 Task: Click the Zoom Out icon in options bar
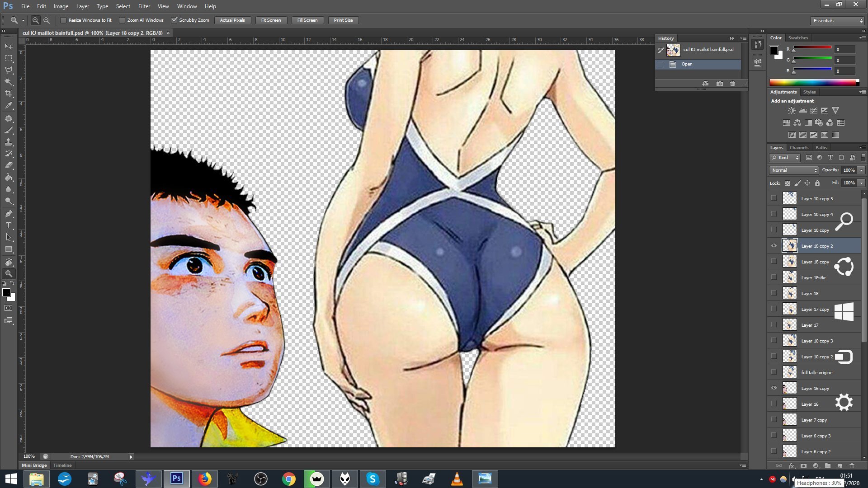(47, 20)
